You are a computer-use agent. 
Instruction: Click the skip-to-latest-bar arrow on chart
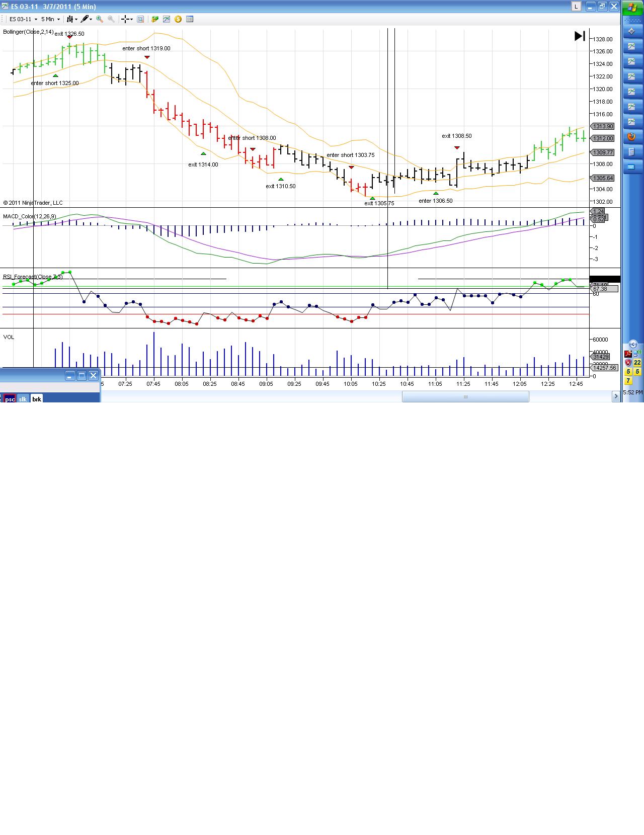coord(580,36)
